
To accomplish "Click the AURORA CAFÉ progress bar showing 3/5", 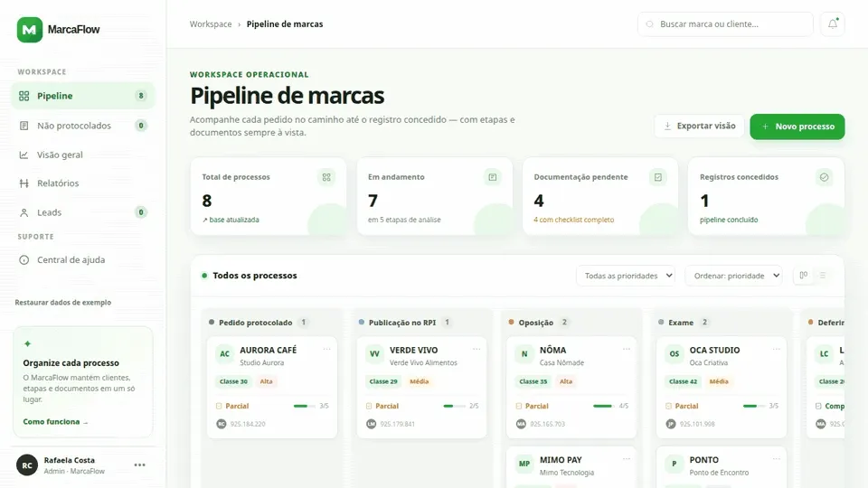I will (304, 406).
